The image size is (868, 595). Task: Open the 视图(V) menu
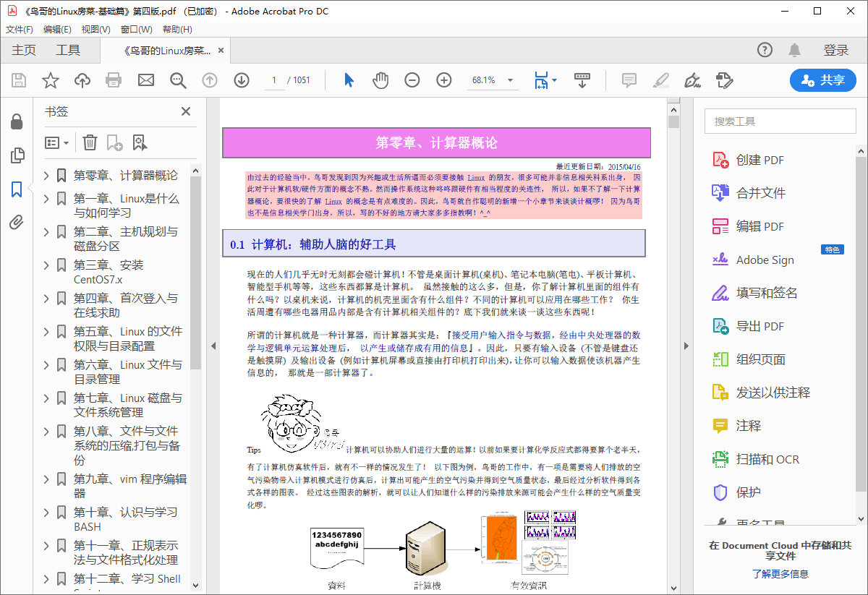point(95,30)
